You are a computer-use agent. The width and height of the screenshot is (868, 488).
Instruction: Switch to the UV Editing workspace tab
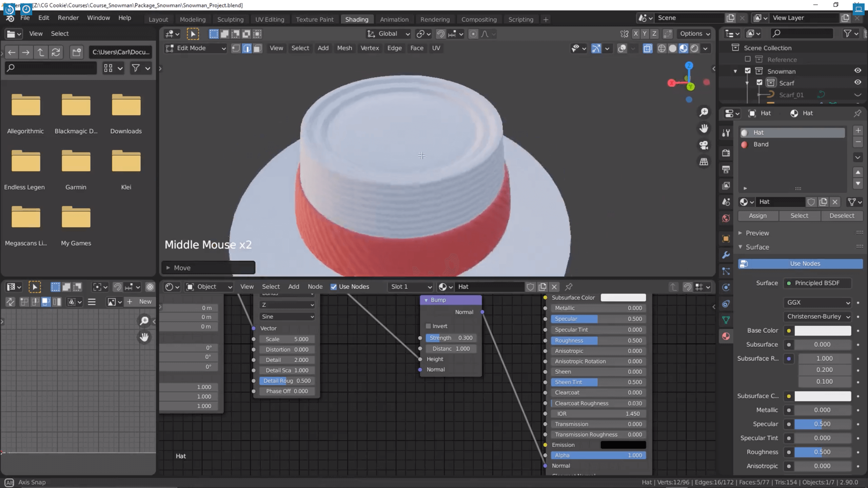click(x=270, y=19)
